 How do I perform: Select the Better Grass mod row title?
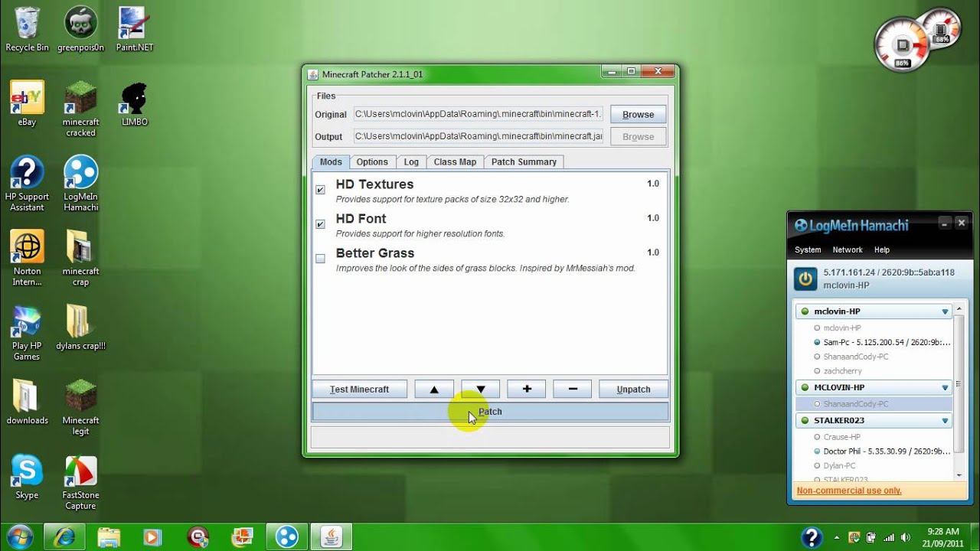(375, 253)
